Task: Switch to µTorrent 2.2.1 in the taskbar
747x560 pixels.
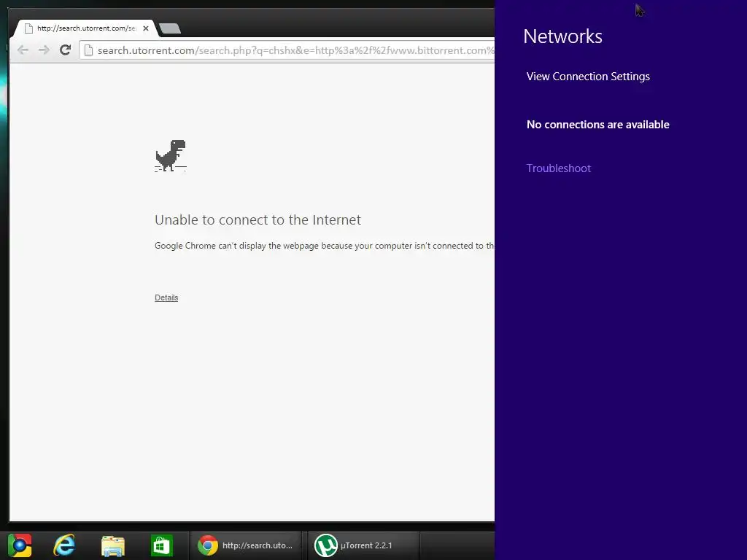Action: pos(364,545)
